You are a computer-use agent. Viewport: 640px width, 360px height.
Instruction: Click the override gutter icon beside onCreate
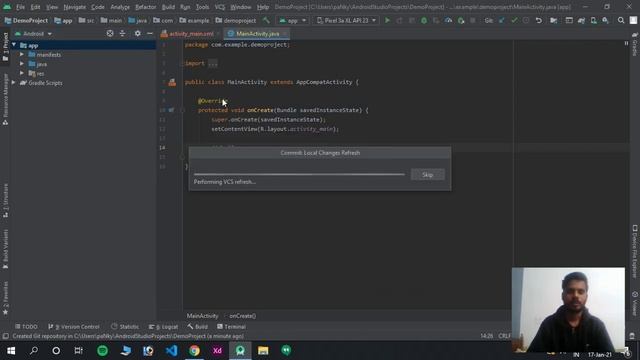point(171,110)
